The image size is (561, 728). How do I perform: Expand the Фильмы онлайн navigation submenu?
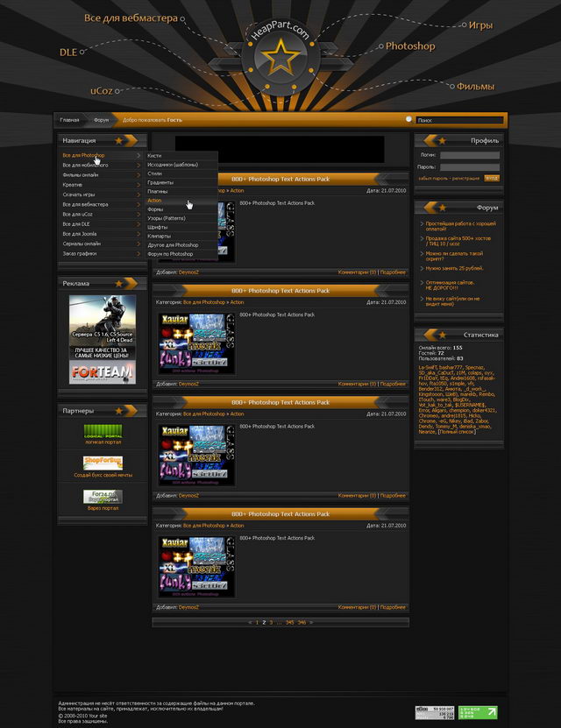pos(138,174)
